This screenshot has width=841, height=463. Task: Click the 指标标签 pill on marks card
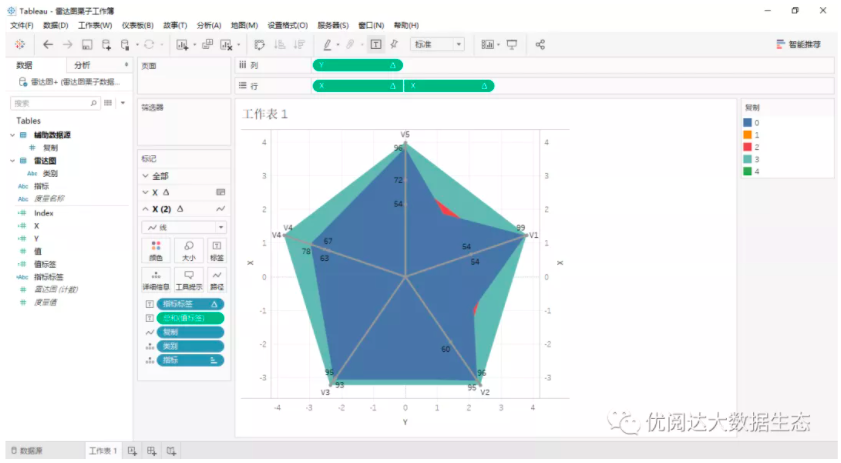tap(190, 304)
